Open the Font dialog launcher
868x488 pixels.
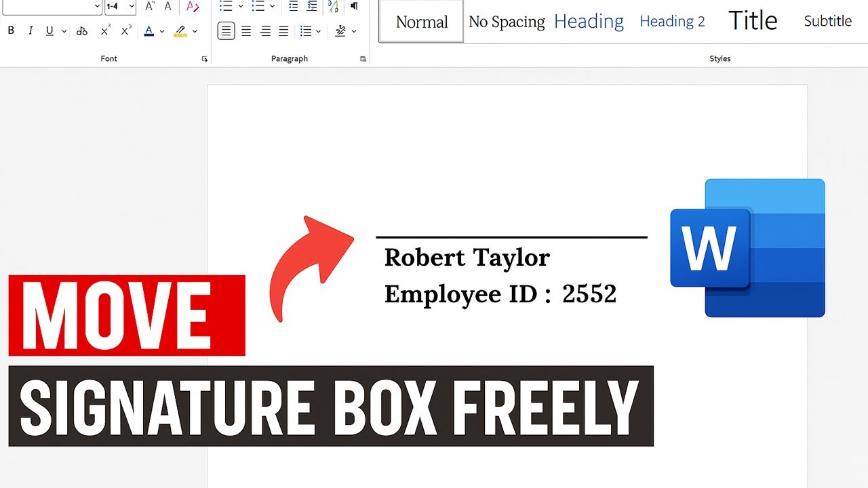[x=205, y=60]
